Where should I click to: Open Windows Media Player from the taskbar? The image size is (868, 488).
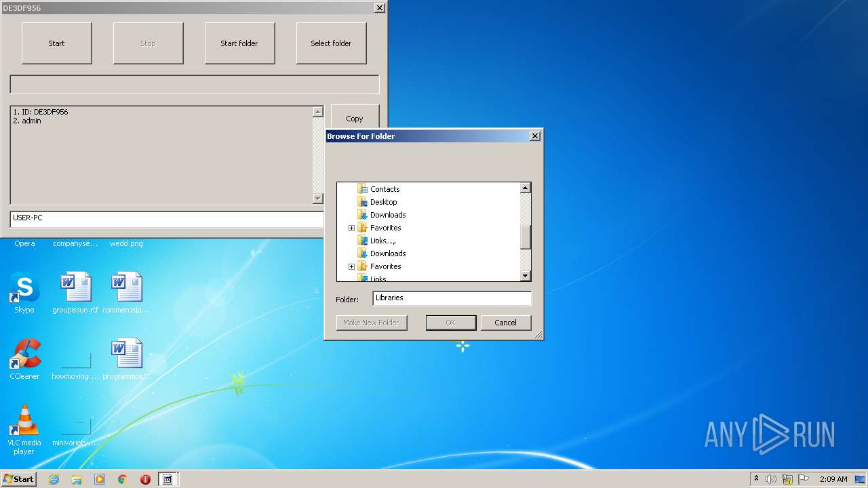pyautogui.click(x=100, y=479)
